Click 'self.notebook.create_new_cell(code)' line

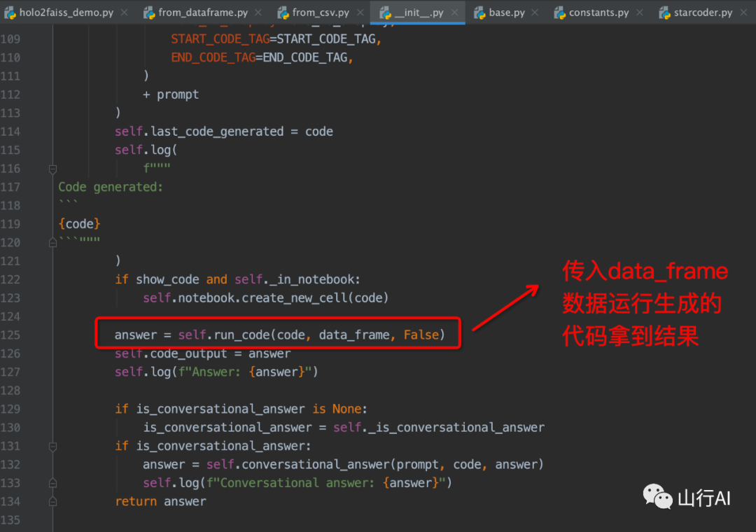pyautogui.click(x=266, y=298)
